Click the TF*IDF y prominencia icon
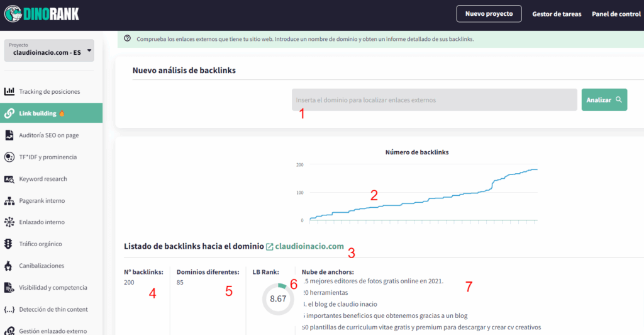 point(9,157)
